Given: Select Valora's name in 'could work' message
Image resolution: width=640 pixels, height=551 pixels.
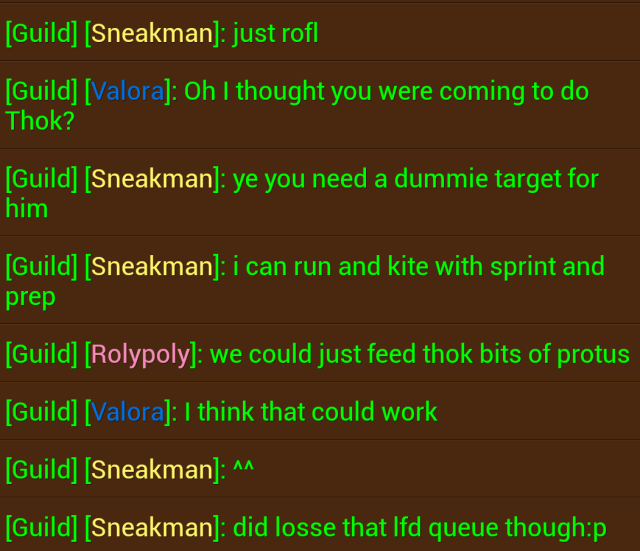Looking at the screenshot, I should [127, 411].
